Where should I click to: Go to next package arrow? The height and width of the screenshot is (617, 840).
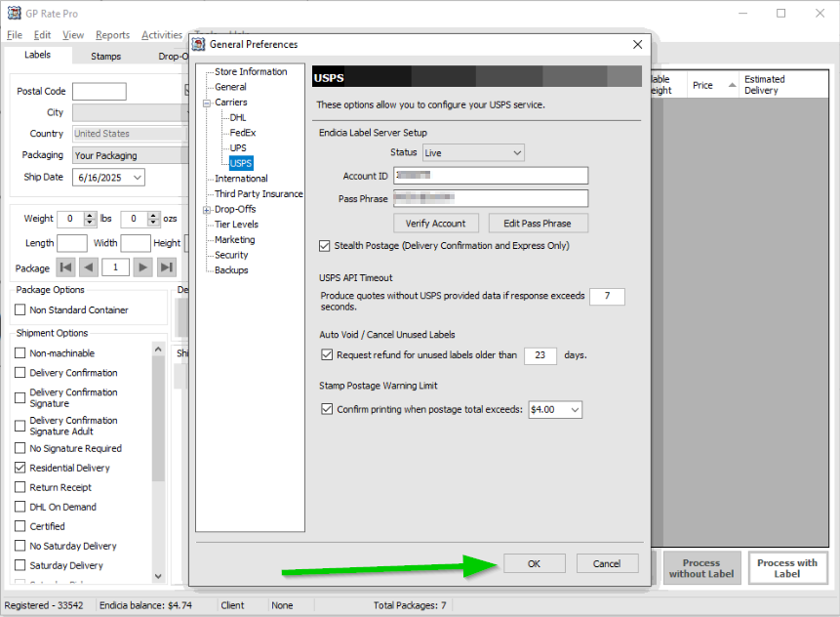pyautogui.click(x=142, y=267)
